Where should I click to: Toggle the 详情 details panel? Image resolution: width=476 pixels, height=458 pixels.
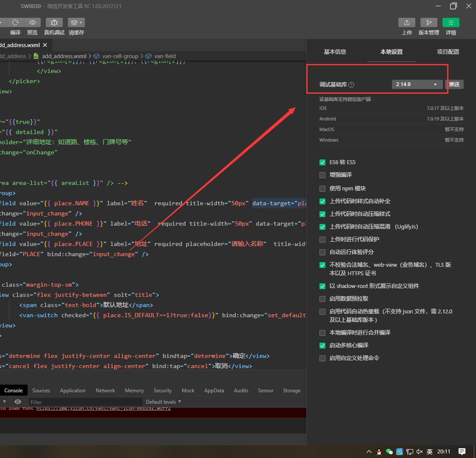(x=451, y=22)
